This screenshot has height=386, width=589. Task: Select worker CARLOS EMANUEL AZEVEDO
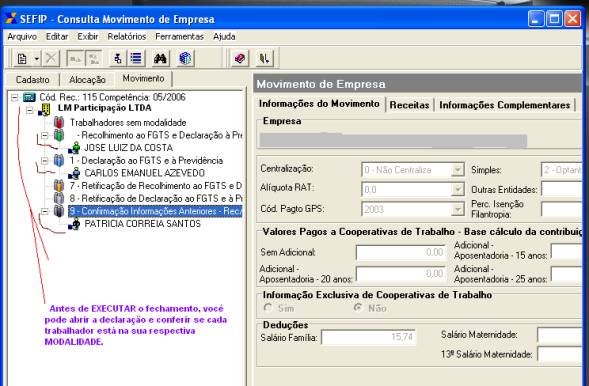(x=145, y=173)
